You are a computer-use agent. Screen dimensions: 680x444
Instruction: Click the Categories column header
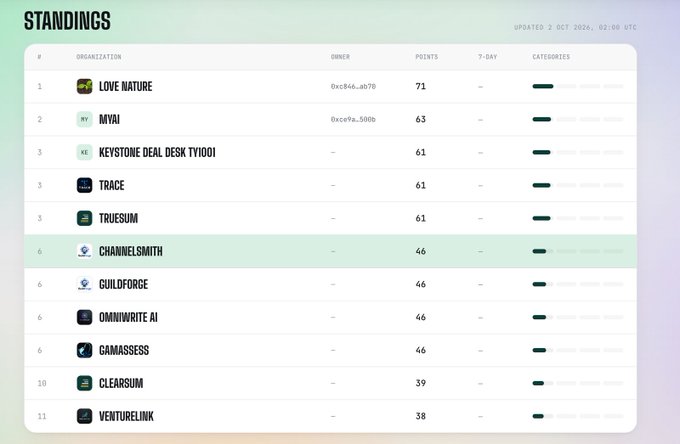tap(551, 57)
